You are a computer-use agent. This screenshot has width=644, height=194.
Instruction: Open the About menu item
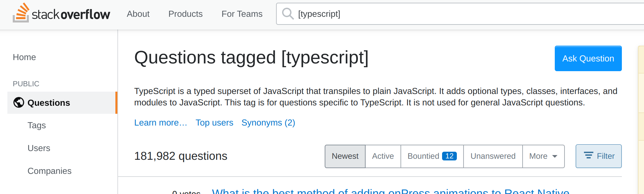[138, 14]
